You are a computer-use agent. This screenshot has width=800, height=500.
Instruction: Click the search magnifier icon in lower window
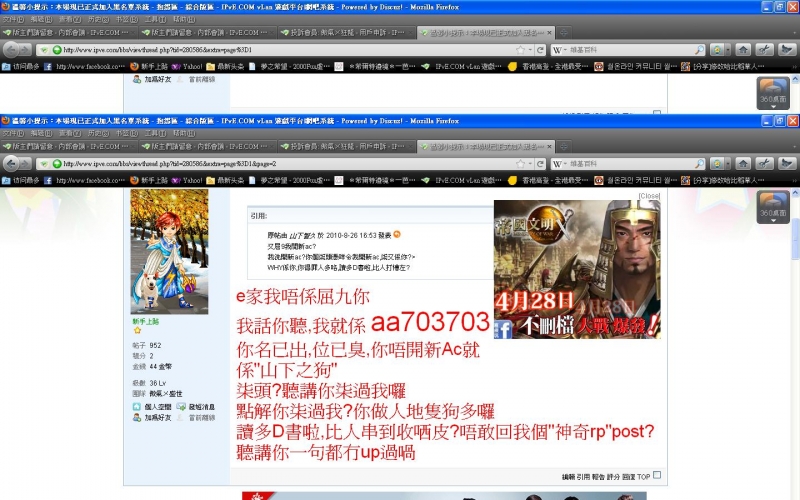click(x=700, y=164)
